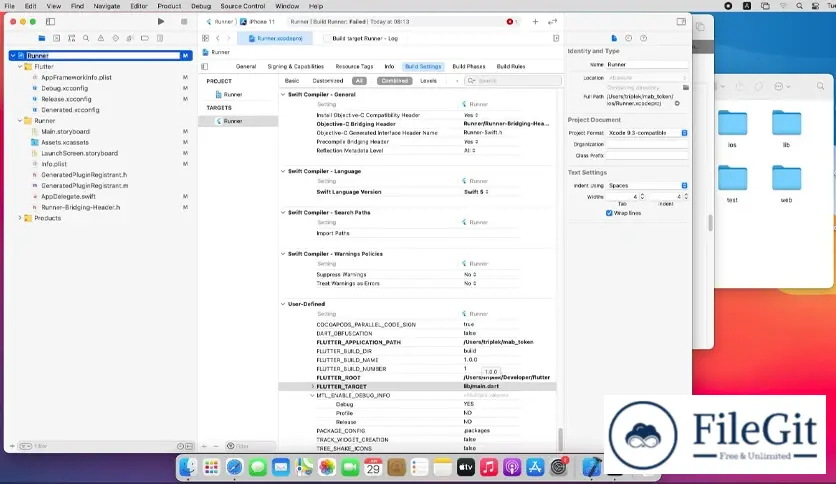Show Basic build settings
836x484 pixels.
coord(292,81)
